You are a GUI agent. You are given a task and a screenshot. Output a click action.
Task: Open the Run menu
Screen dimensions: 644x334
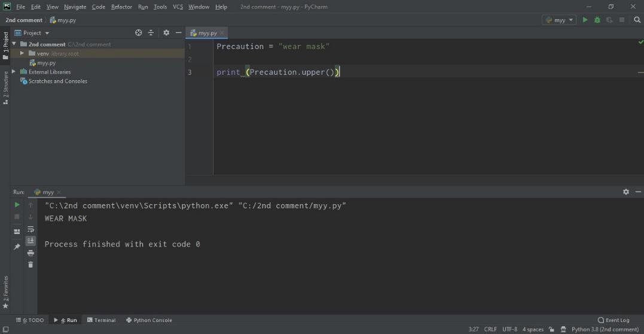[143, 7]
